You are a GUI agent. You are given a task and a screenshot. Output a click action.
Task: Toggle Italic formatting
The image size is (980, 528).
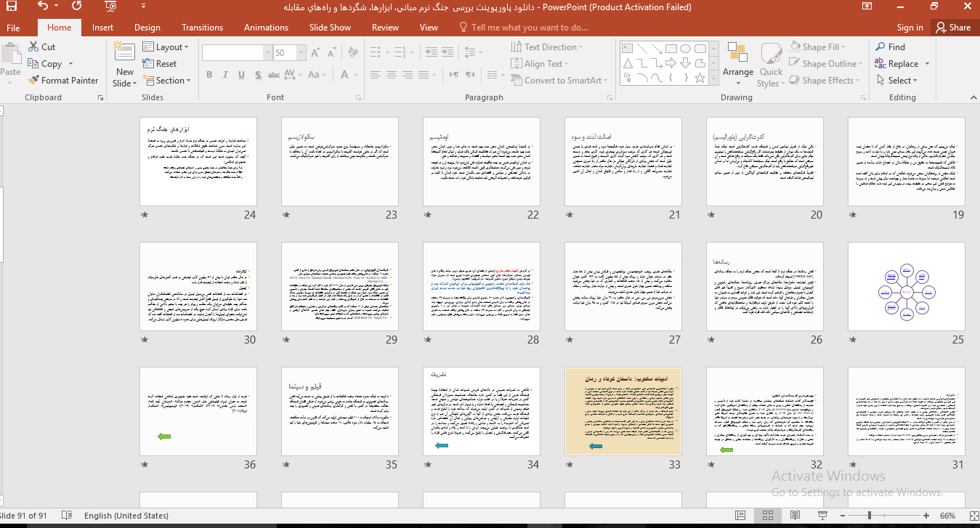(225, 75)
